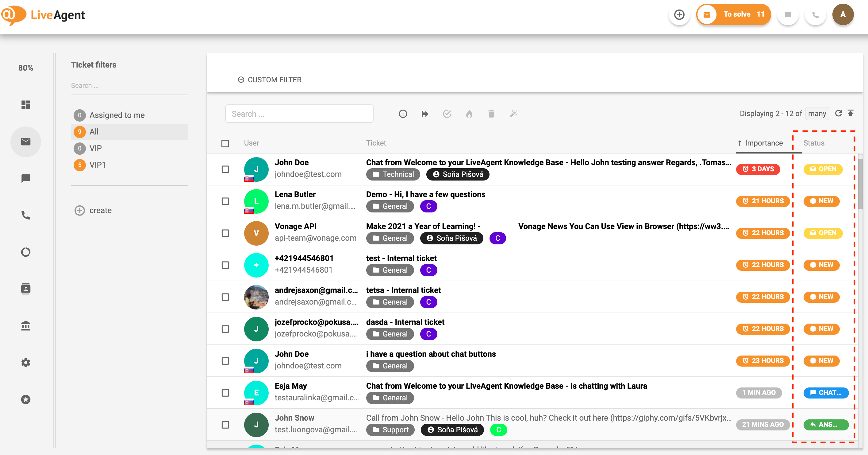The height and width of the screenshot is (455, 868).
Task: Check the tetsa - Internal ticket row
Action: (225, 297)
